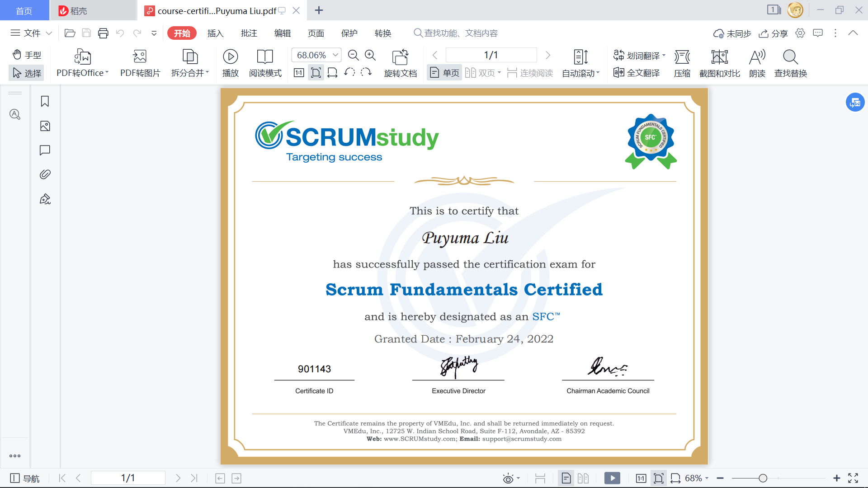Start slideshow with 播放 button

[231, 63]
